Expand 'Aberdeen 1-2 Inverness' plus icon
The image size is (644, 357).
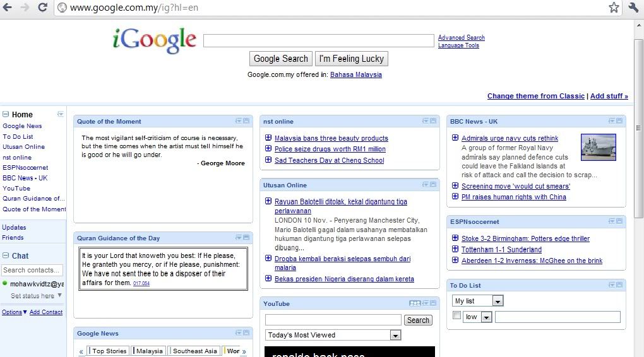(x=455, y=260)
